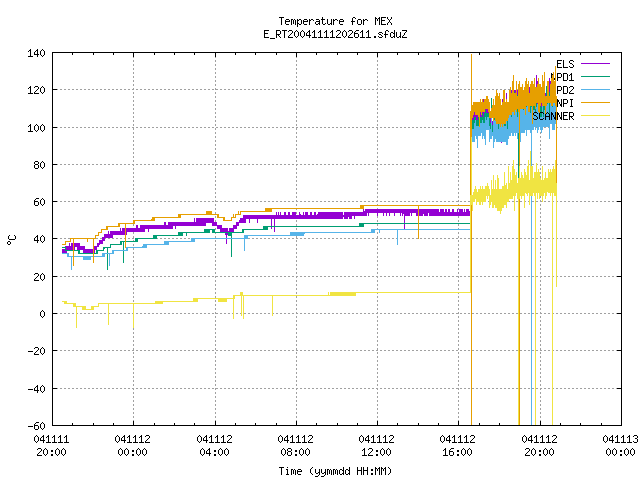
Task: Click the PD1 legend label
Action: [565, 77]
